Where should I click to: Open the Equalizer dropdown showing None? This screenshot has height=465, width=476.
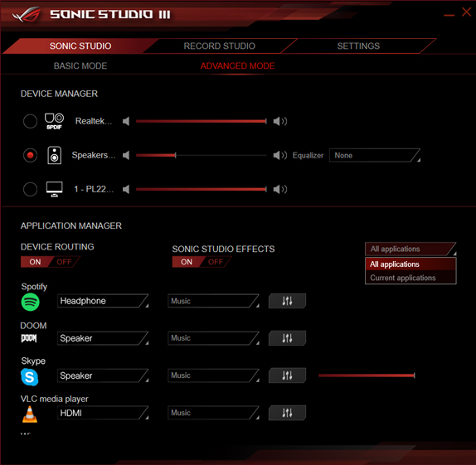(375, 155)
